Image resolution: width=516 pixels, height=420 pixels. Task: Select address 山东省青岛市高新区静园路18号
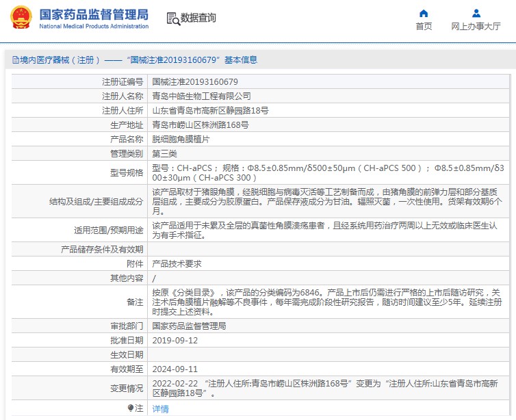tap(210, 111)
